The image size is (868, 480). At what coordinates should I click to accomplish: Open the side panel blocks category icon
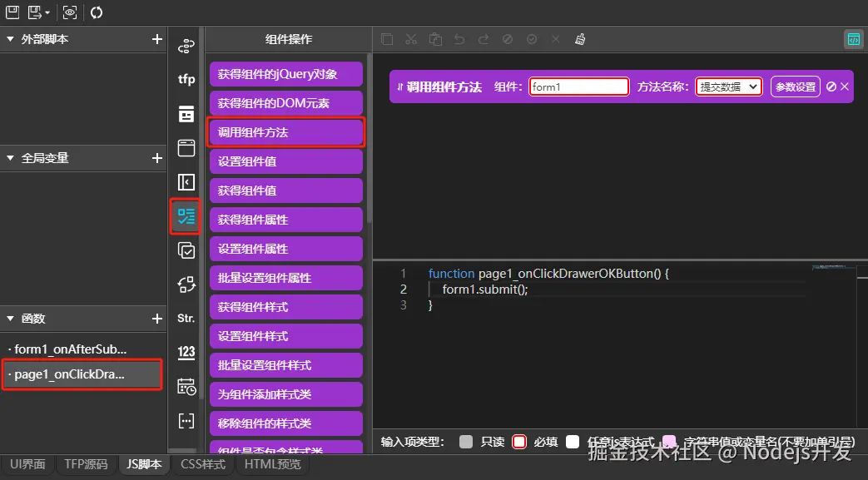[186, 182]
